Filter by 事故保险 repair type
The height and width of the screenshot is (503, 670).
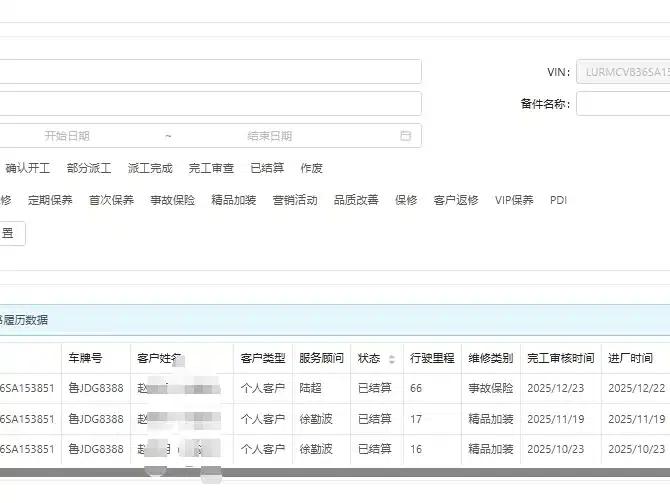click(172, 200)
